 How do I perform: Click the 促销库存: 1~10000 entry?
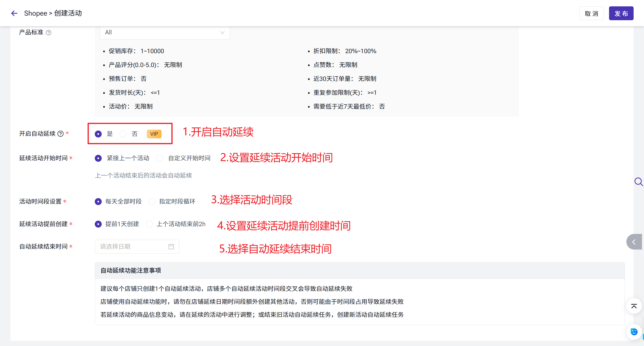(136, 51)
